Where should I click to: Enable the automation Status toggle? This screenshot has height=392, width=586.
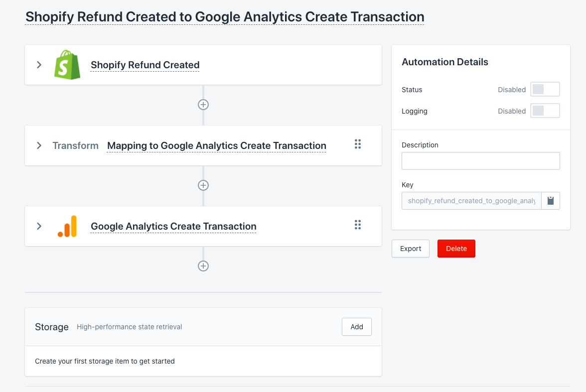[545, 89]
